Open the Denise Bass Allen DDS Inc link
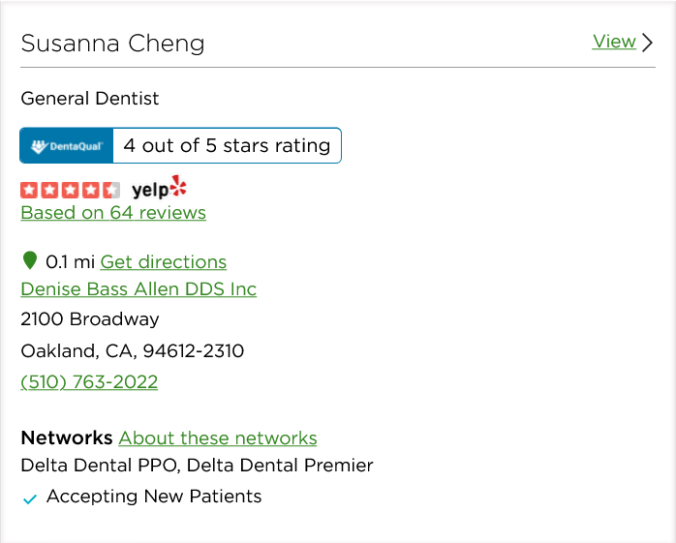This screenshot has height=543, width=676. [138, 289]
